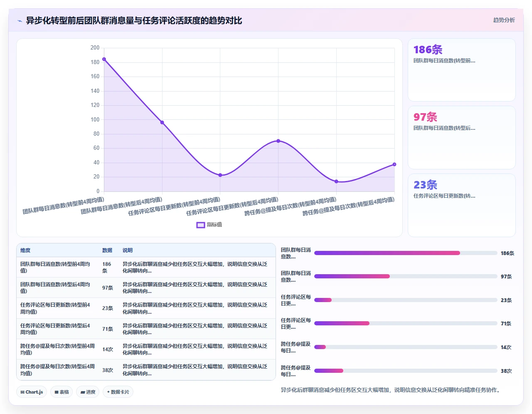Select the 97条 data card

(x=462, y=138)
